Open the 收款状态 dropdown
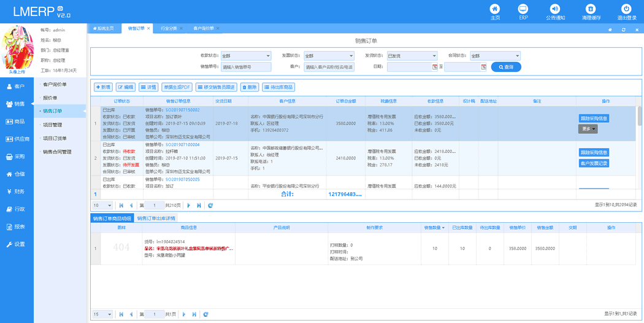This screenshot has height=323, width=644. click(245, 55)
